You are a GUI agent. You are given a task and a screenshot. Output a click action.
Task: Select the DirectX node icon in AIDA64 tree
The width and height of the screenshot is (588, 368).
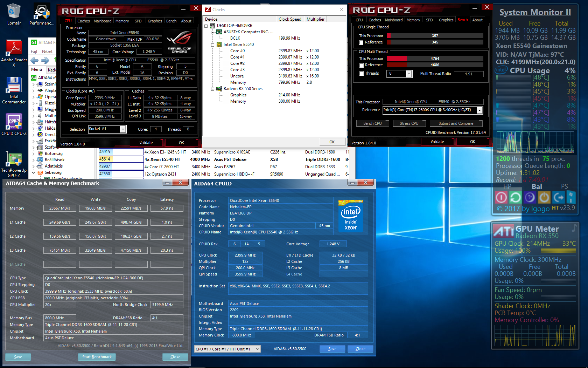coord(41,135)
